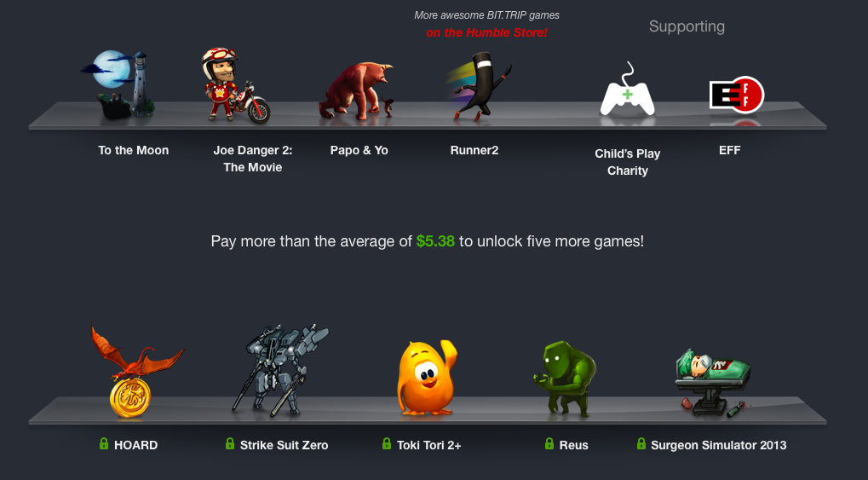This screenshot has height=480, width=868.
Task: Open the Reus green giant icon
Action: tap(566, 379)
